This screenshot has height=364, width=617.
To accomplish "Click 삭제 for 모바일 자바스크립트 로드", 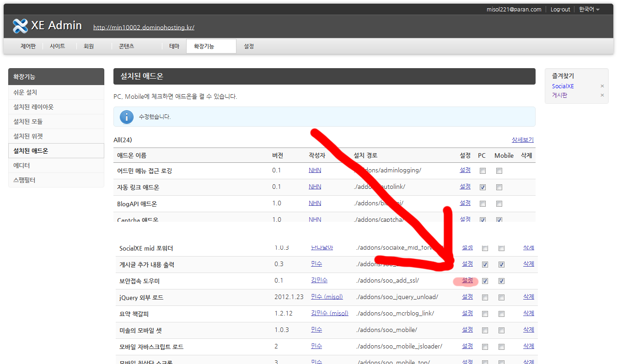I will coord(529,346).
